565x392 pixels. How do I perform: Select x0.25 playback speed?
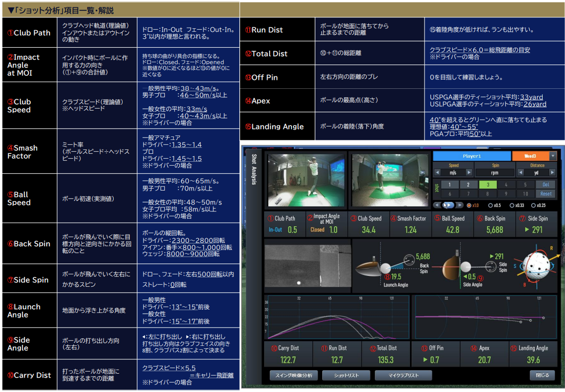coord(533,205)
